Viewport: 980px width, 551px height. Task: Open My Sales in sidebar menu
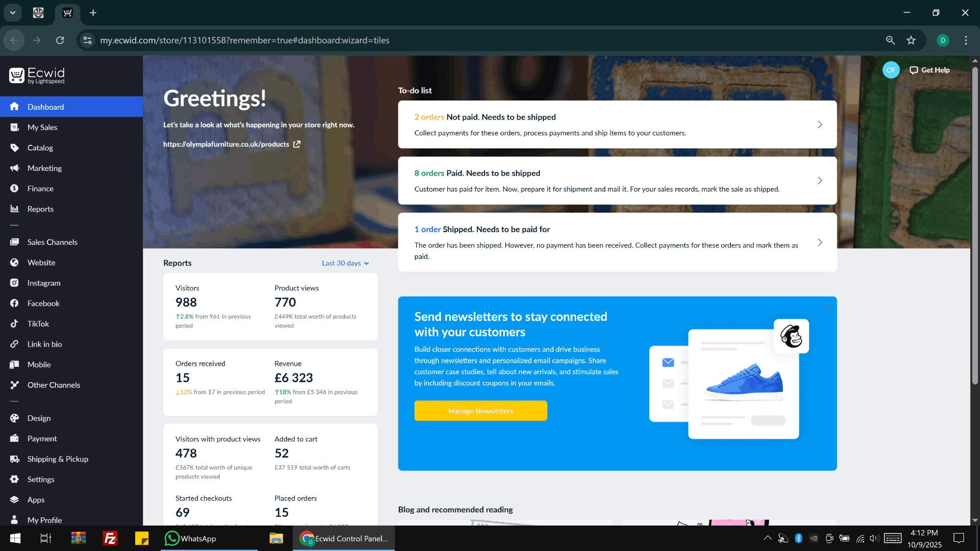[x=42, y=127]
